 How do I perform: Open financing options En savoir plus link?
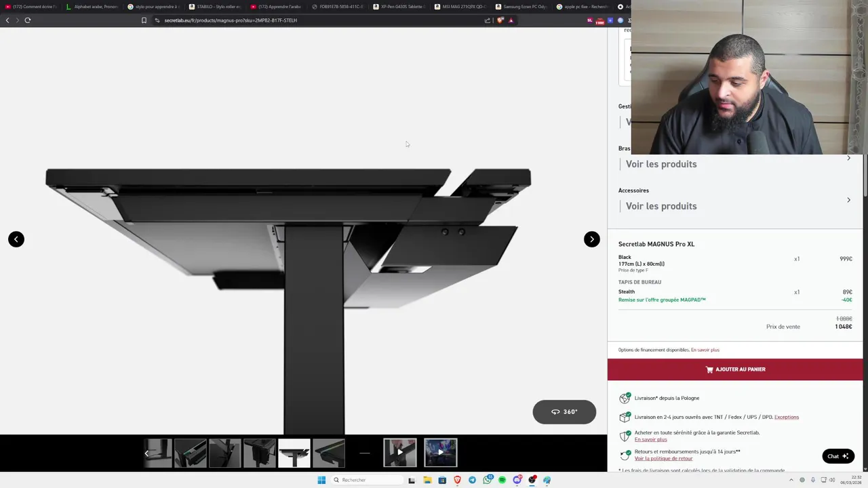[x=705, y=350]
